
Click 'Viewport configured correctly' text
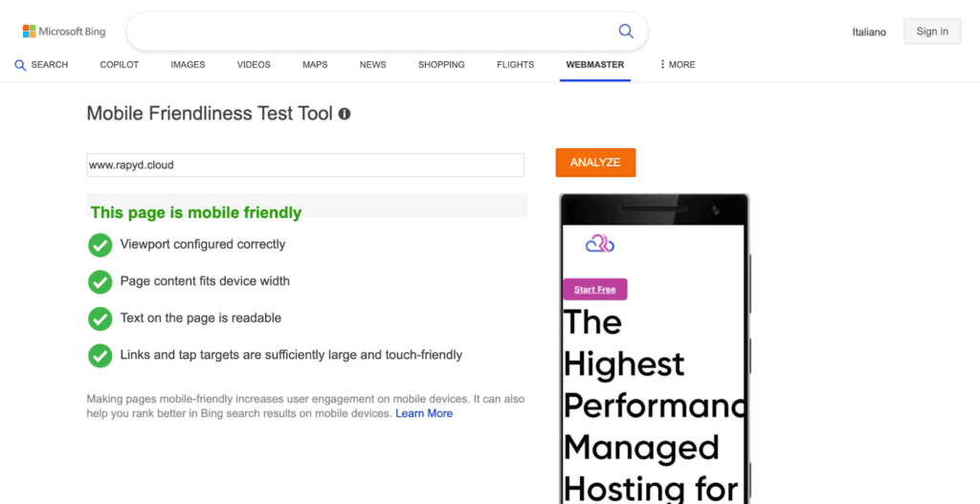coord(203,244)
